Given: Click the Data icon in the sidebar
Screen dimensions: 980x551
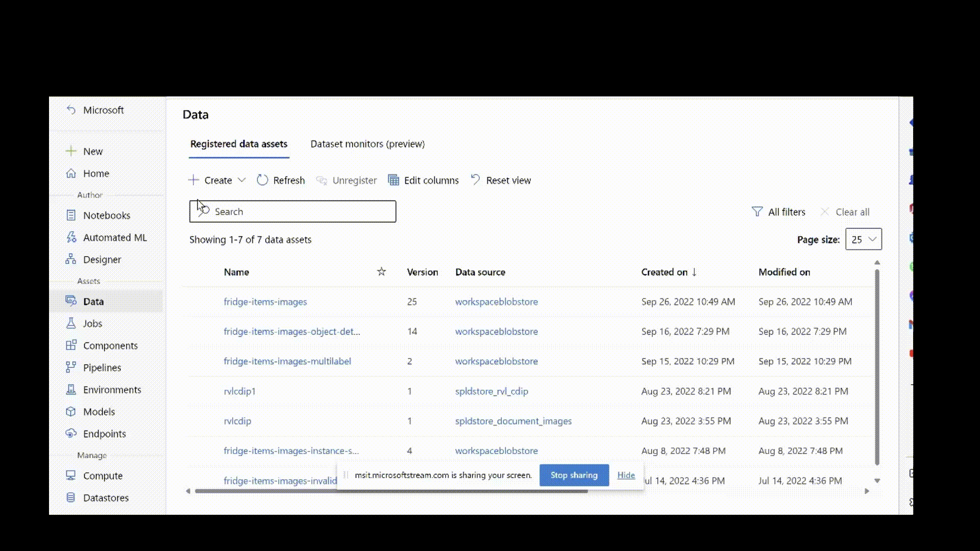Looking at the screenshot, I should pyautogui.click(x=71, y=302).
